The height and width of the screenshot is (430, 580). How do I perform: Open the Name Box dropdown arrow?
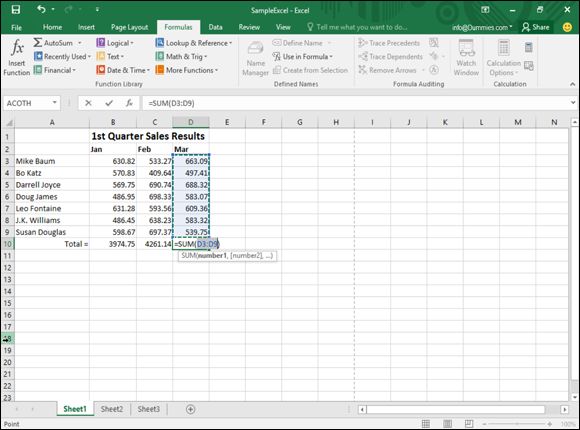tap(54, 103)
